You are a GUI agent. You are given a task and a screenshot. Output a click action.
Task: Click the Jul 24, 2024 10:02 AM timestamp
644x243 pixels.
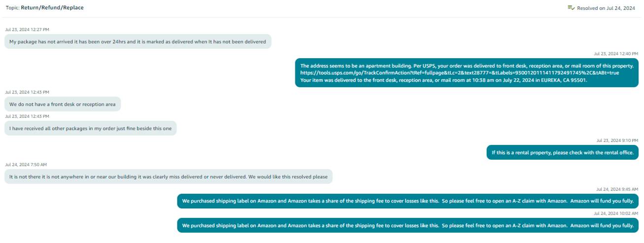616,213
